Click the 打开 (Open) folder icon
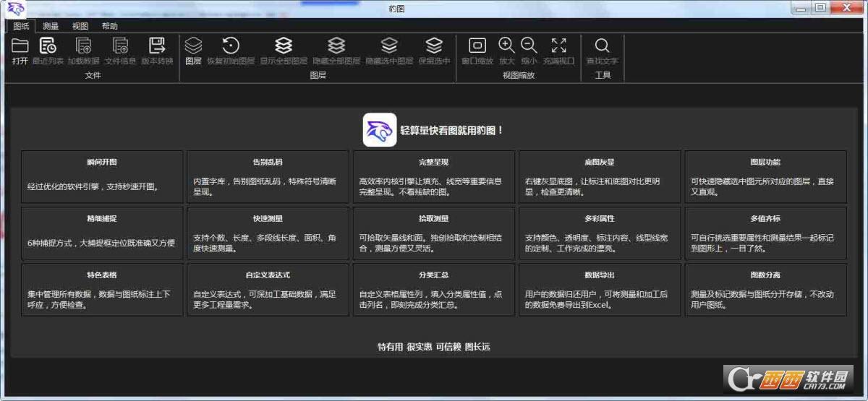Screen dimensions: 868x401 pyautogui.click(x=20, y=46)
